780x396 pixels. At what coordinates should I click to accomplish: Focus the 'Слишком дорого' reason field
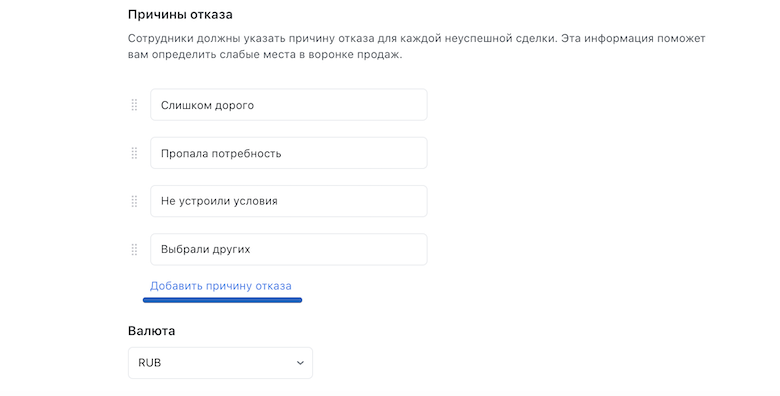click(x=289, y=105)
